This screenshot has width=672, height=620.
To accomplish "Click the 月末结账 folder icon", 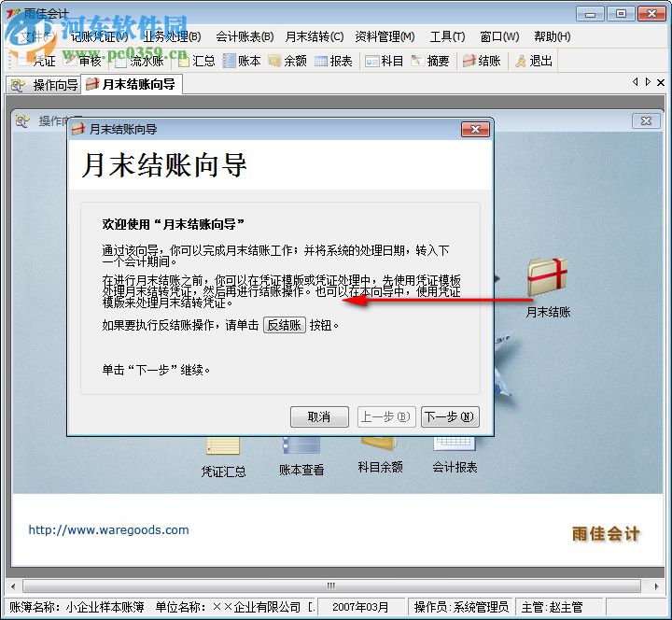I will tap(547, 277).
